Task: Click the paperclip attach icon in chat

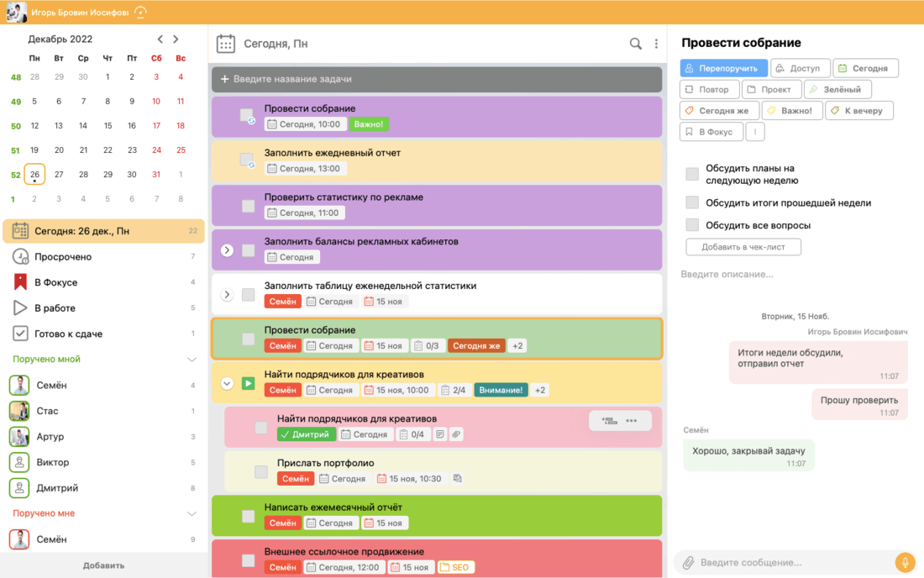Action: pos(688,562)
